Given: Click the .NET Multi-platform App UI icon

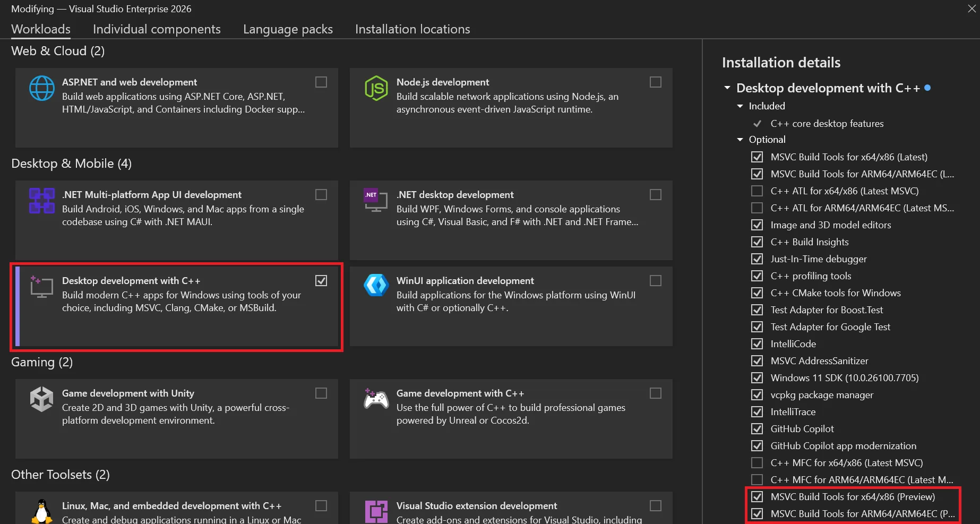Looking at the screenshot, I should pos(41,201).
